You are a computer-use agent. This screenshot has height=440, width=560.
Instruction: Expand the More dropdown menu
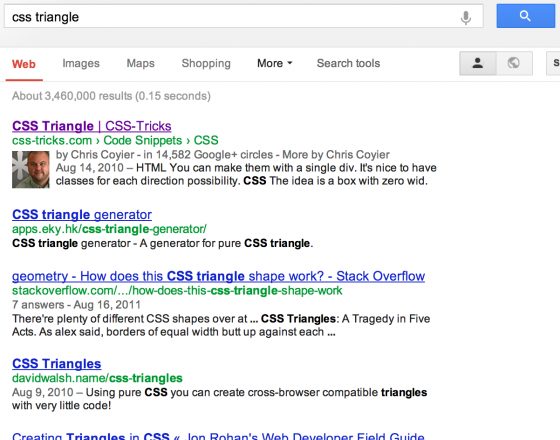point(274,63)
